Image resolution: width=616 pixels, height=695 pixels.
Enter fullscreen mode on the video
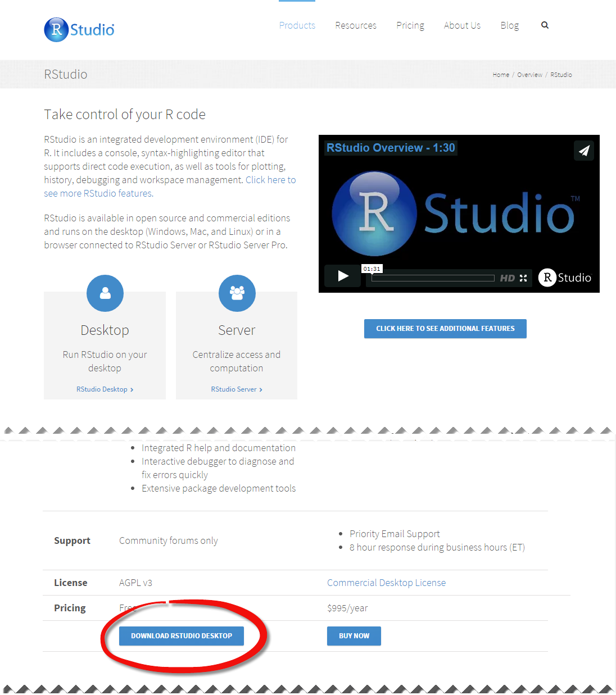pyautogui.click(x=523, y=278)
